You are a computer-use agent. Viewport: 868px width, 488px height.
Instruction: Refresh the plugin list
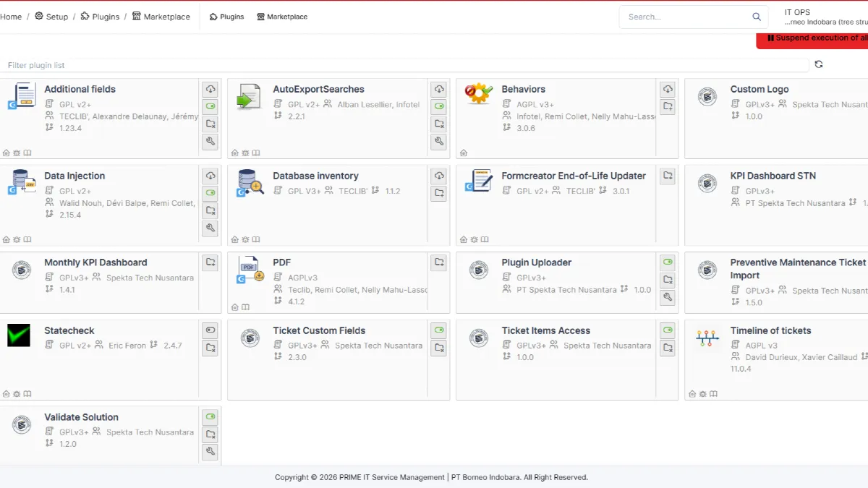click(x=819, y=64)
